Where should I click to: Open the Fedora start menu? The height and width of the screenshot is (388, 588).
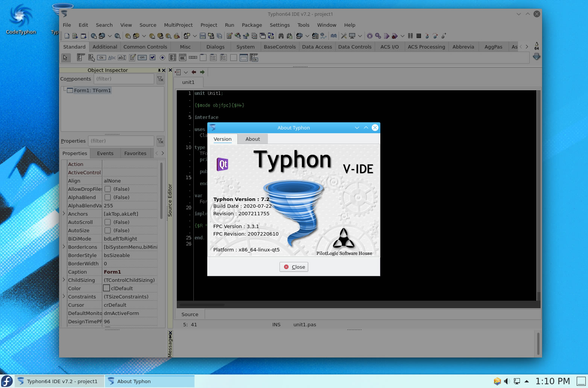point(7,381)
